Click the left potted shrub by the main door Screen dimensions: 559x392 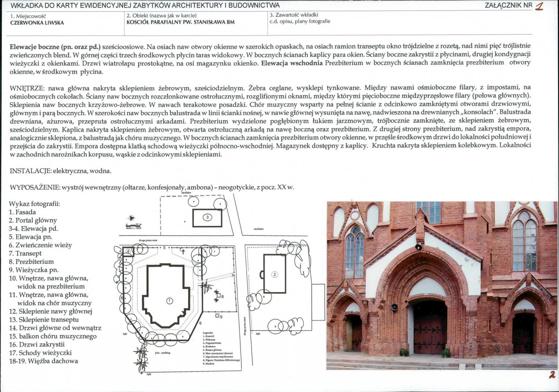404,352
